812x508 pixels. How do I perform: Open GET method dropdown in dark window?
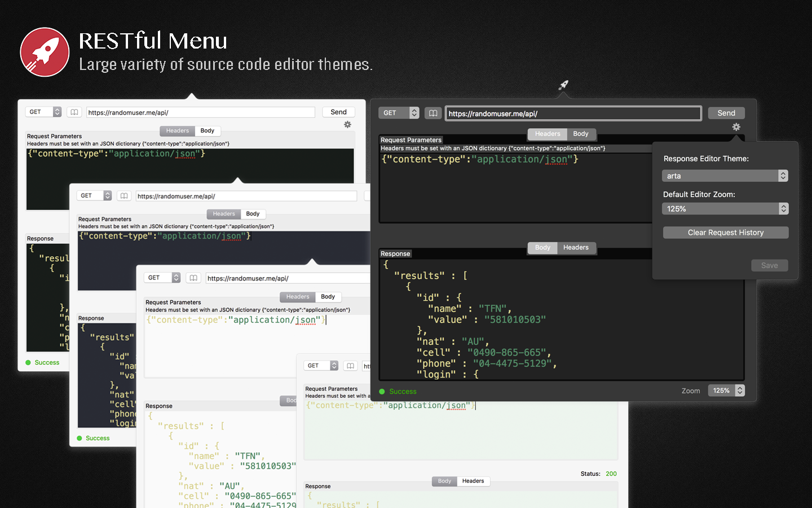click(x=399, y=113)
